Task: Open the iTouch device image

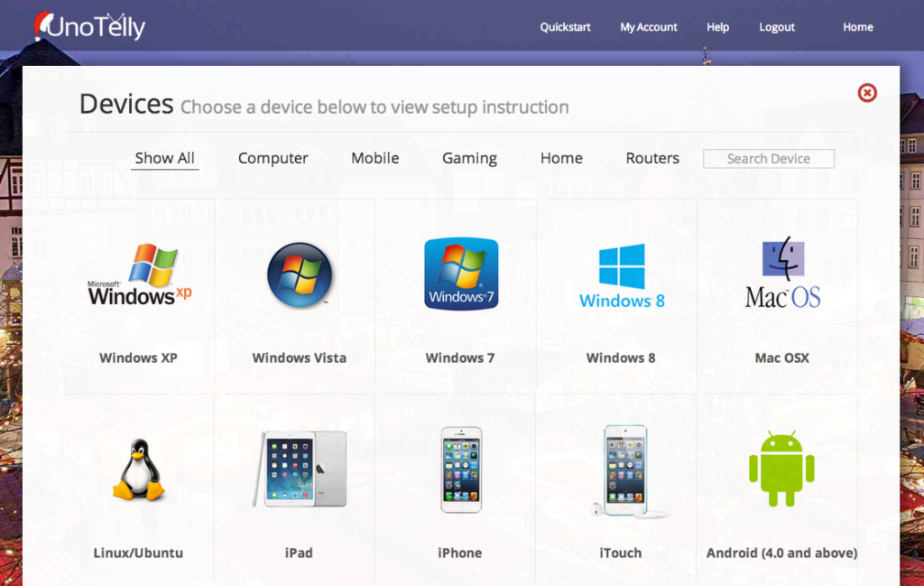Action: click(x=628, y=471)
